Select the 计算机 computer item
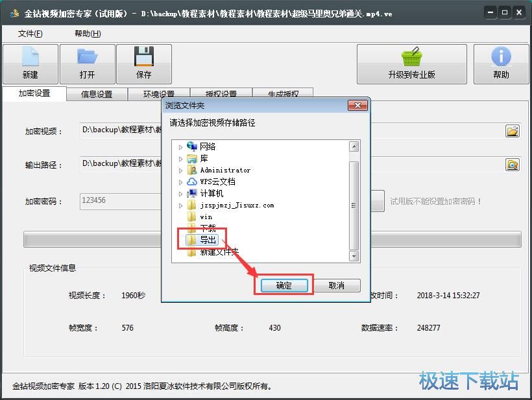 click(205, 193)
